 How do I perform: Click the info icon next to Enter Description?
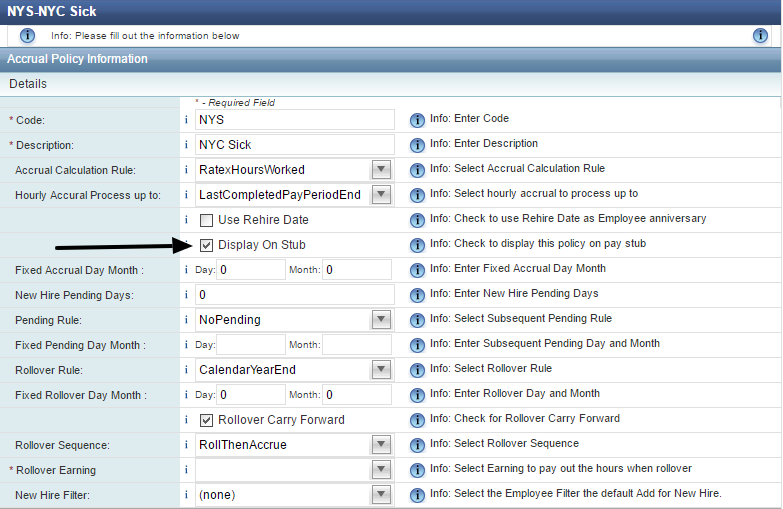click(x=417, y=145)
